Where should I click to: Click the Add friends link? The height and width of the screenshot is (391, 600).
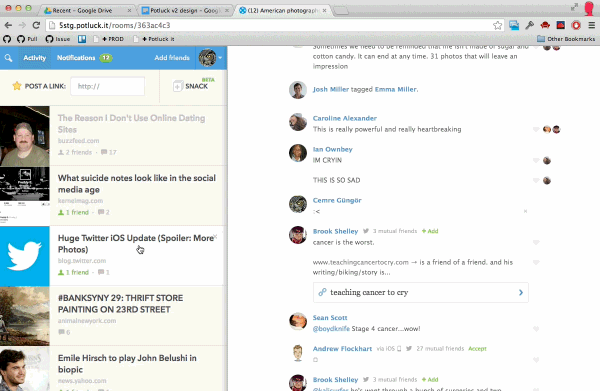click(172, 58)
